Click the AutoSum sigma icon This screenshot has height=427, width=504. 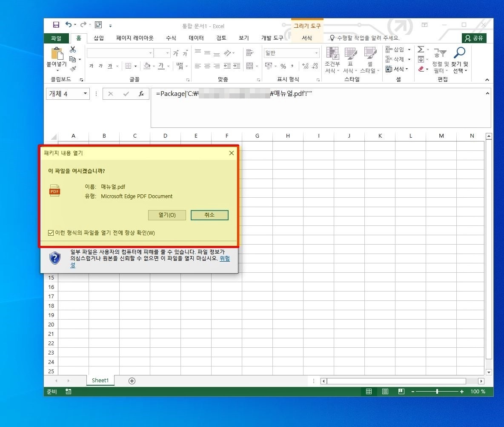[x=421, y=49]
